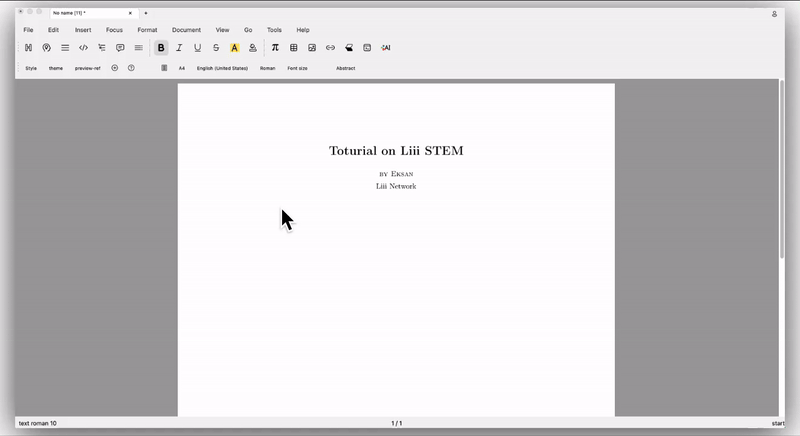
Task: Toggle strikethrough formatting
Action: [x=216, y=47]
